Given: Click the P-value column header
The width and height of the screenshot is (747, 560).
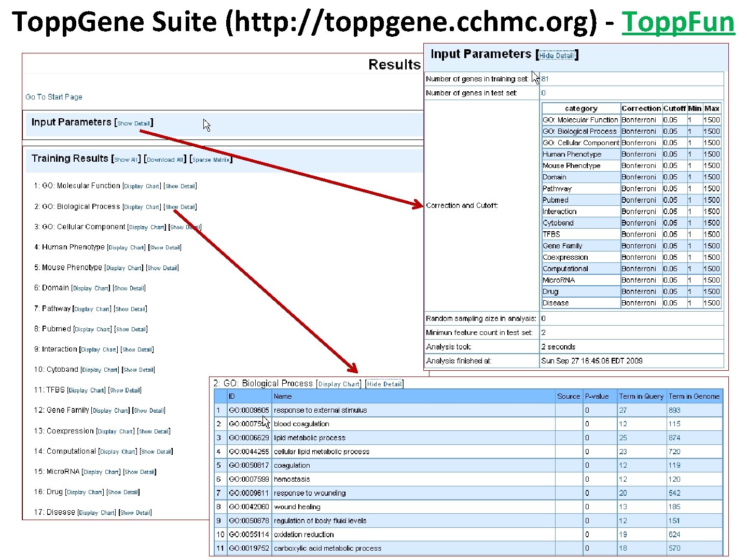Looking at the screenshot, I should coord(597,397).
